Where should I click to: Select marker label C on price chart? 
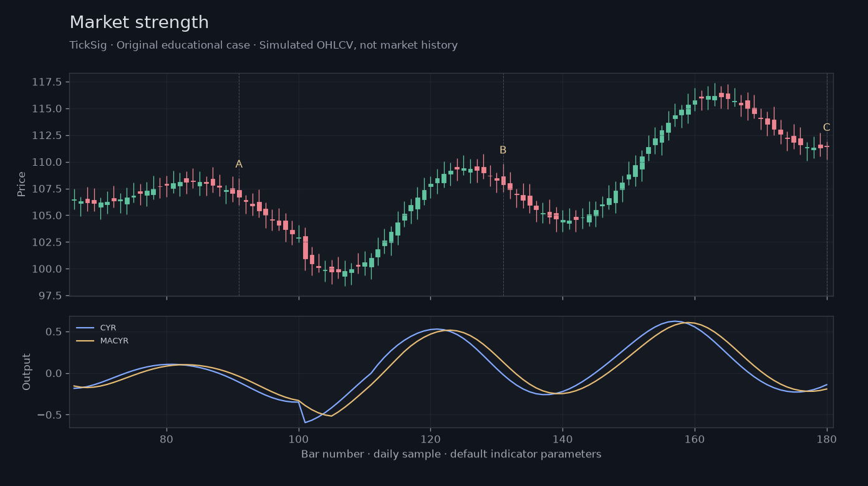(x=826, y=128)
